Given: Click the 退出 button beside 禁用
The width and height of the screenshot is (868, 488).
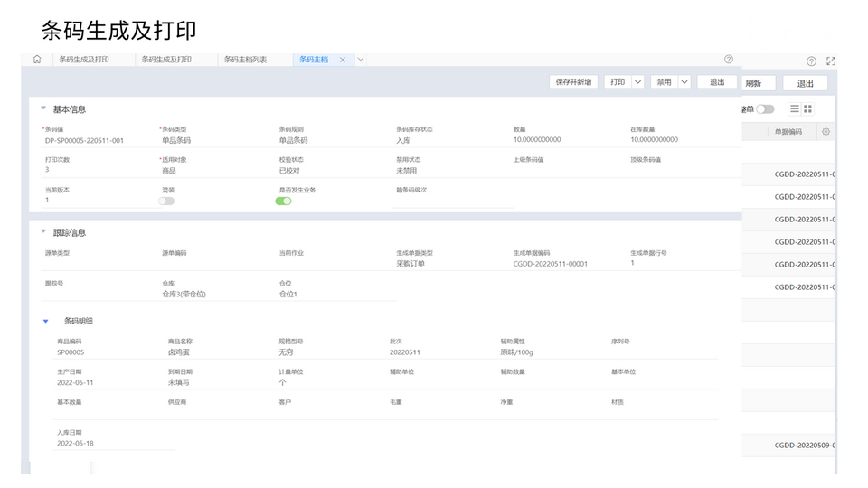Looking at the screenshot, I should (x=717, y=81).
